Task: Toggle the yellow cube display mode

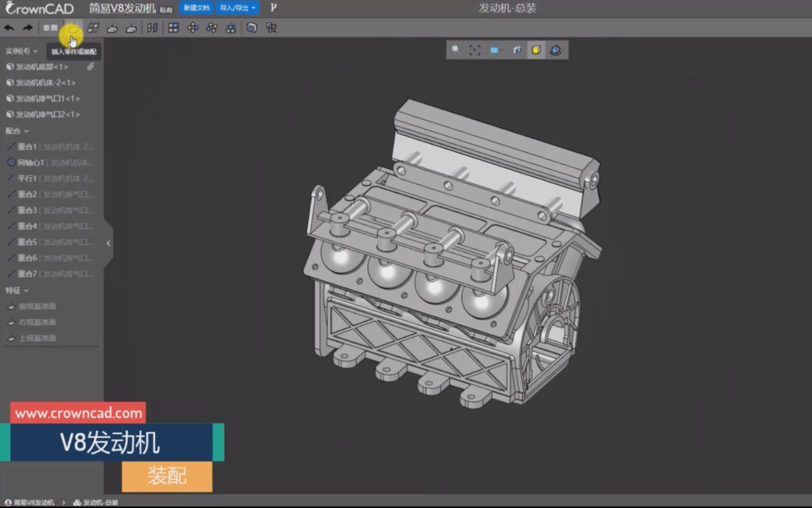Action: point(536,50)
